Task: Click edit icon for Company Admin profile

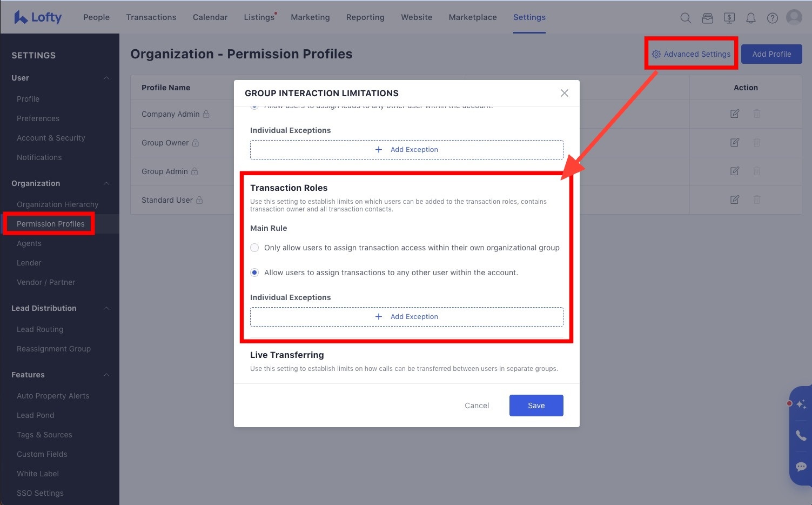Action: click(735, 114)
